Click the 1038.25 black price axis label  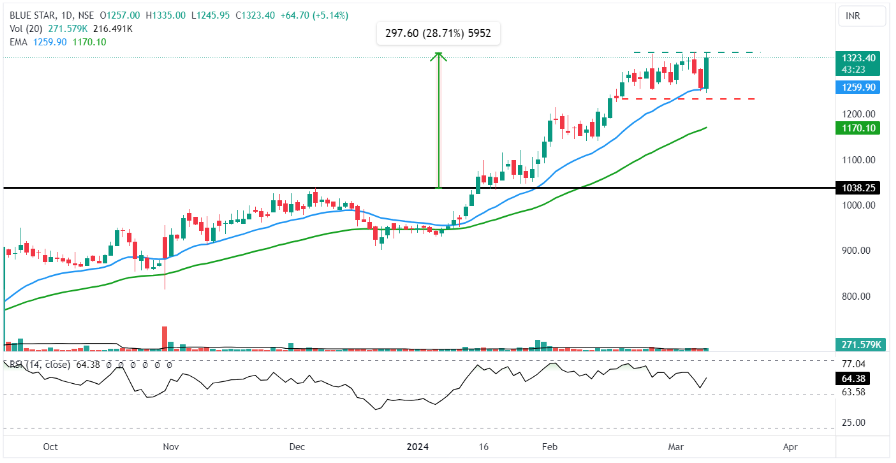(x=860, y=188)
